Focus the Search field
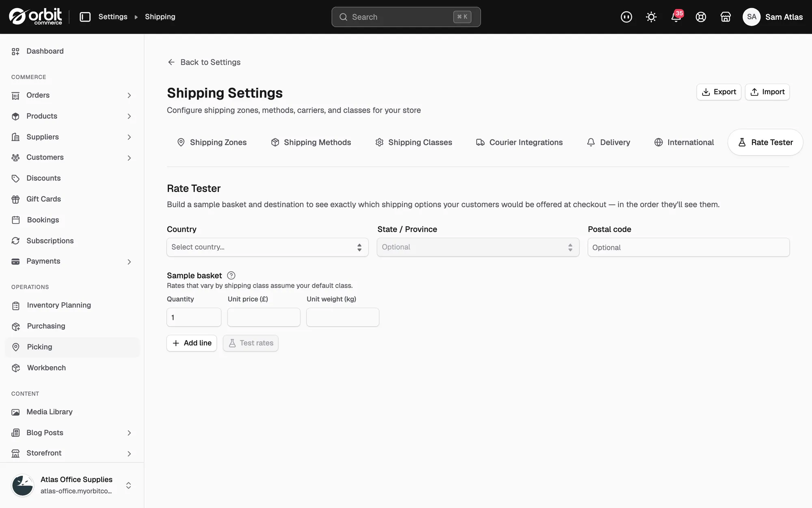This screenshot has height=508, width=812. [406, 17]
